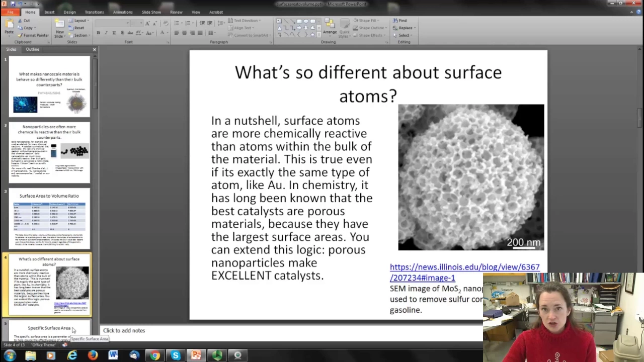
Task: Open the Insert ribbon tab
Action: [x=49, y=12]
